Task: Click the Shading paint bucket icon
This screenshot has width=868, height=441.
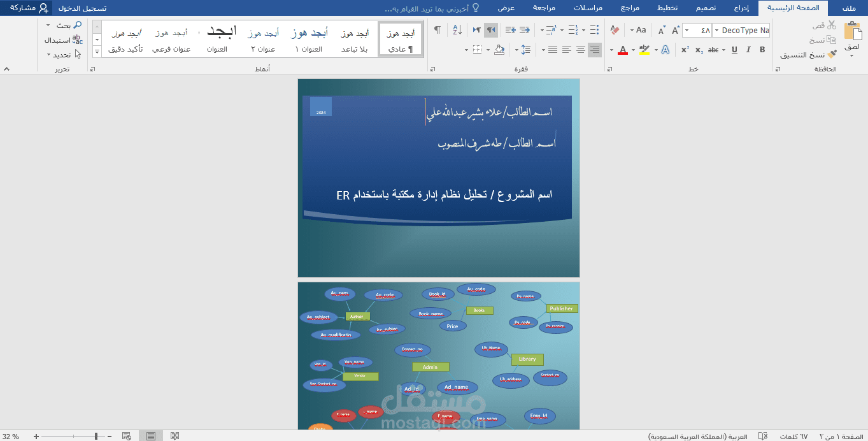Action: (x=499, y=50)
